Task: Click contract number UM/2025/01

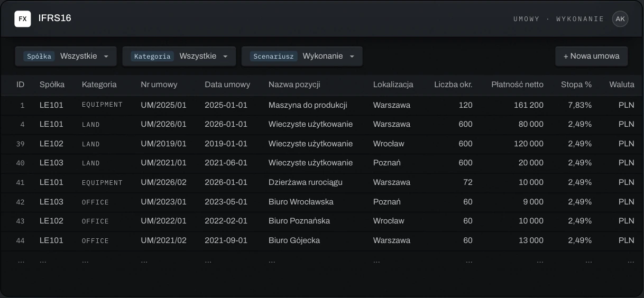Action: click(164, 105)
